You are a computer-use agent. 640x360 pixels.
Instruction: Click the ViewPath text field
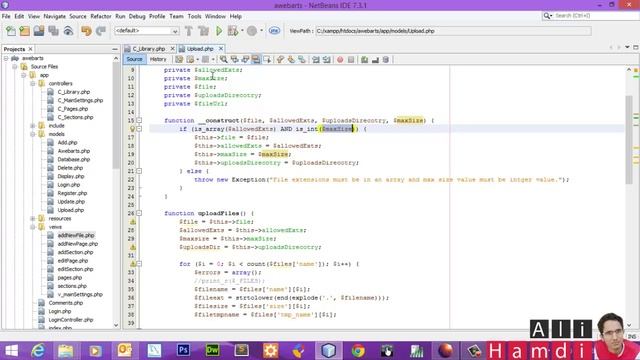click(x=453, y=31)
